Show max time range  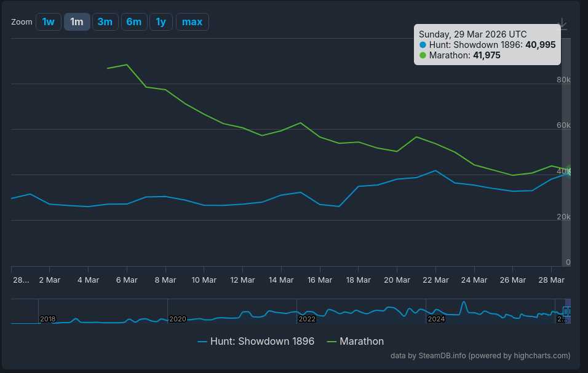(x=192, y=22)
